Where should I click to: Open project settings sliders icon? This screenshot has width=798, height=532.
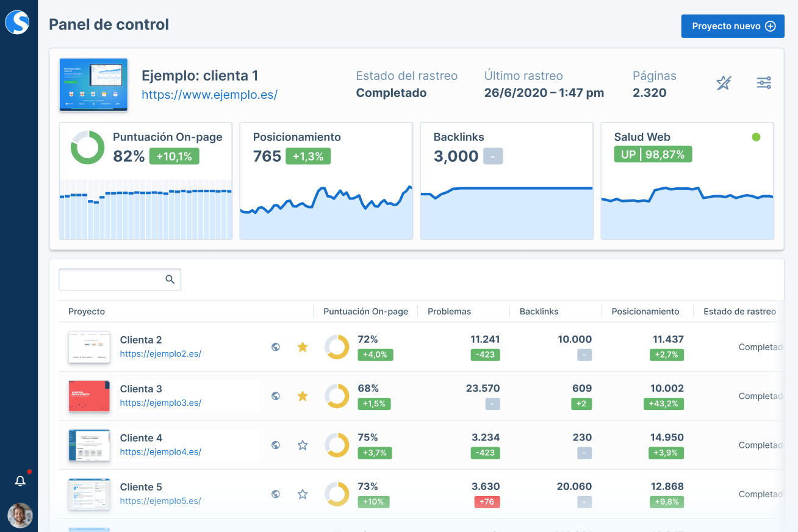764,83
